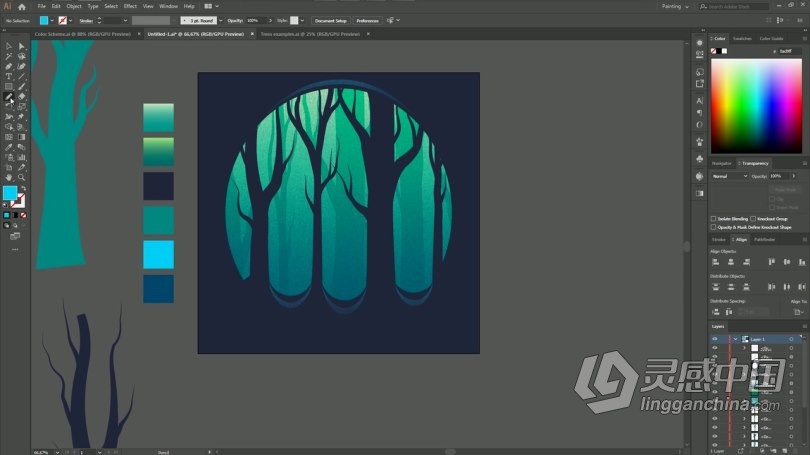The width and height of the screenshot is (810, 455).
Task: Click the swap fill and stroke arrow
Action: tap(23, 189)
